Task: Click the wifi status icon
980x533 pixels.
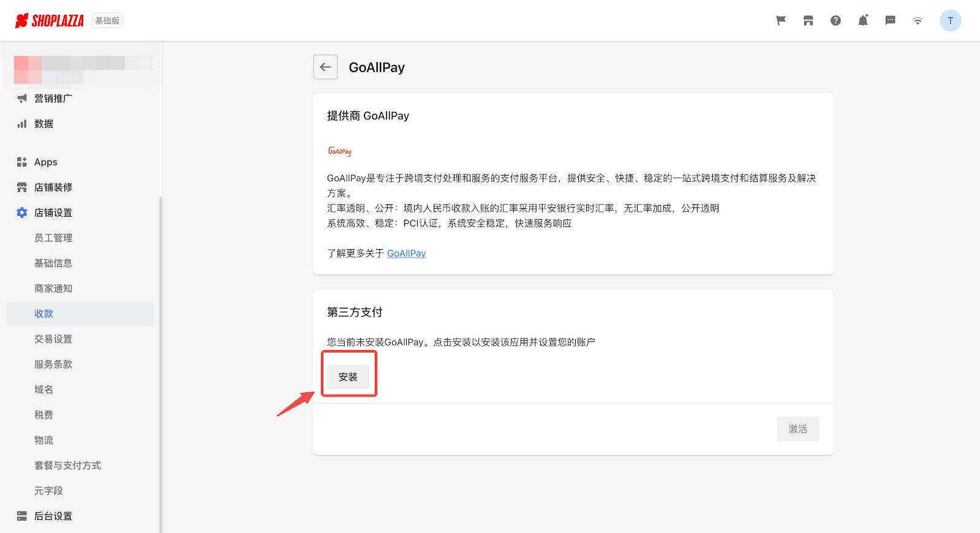Action: [x=918, y=21]
